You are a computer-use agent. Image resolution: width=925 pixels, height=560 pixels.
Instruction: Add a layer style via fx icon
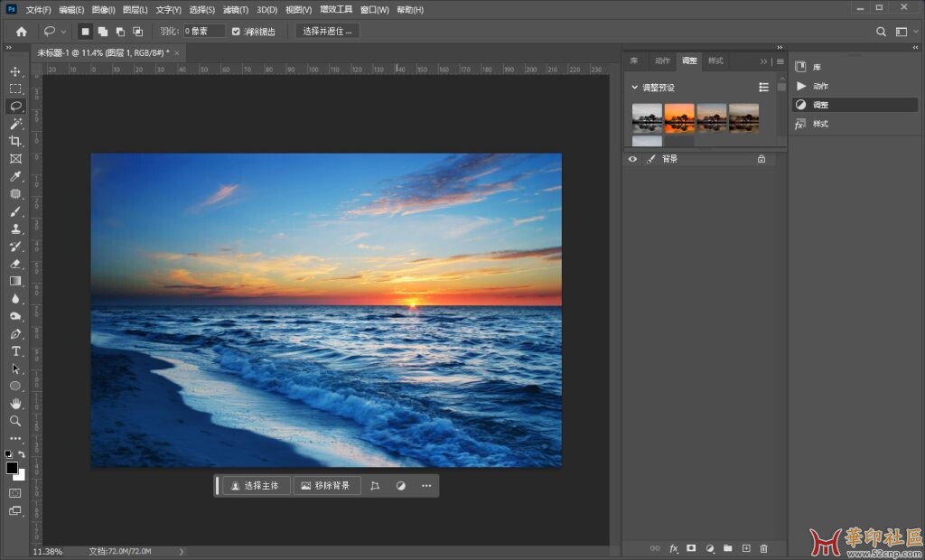tap(674, 548)
